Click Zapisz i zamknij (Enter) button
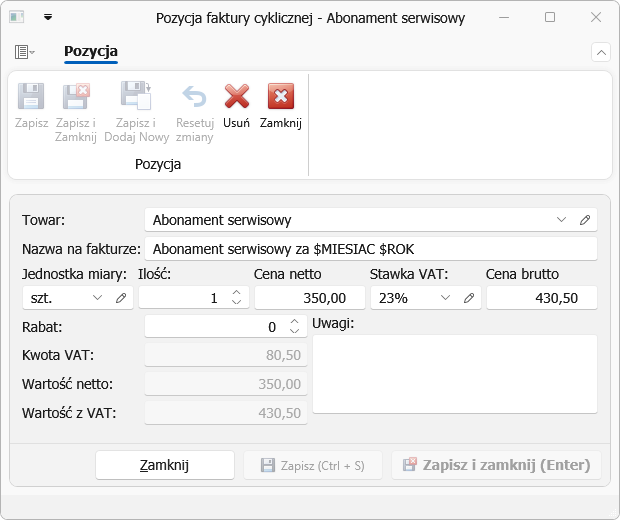This screenshot has height=520, width=620. (x=496, y=465)
